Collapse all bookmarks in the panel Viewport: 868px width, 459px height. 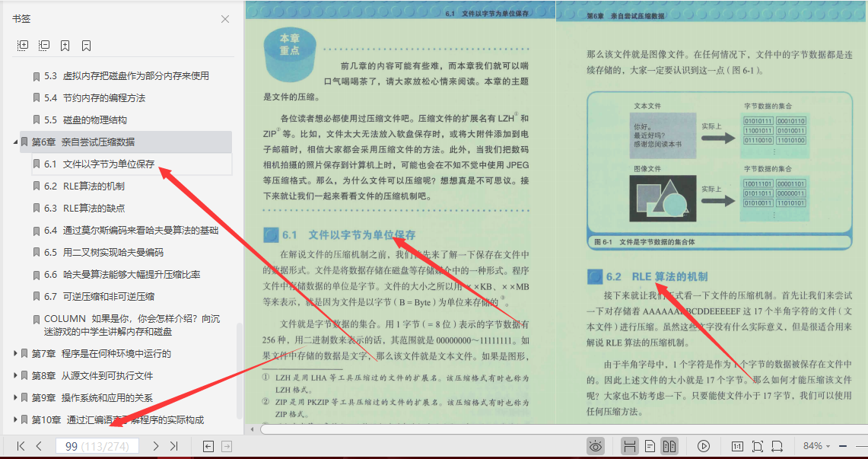[43, 45]
